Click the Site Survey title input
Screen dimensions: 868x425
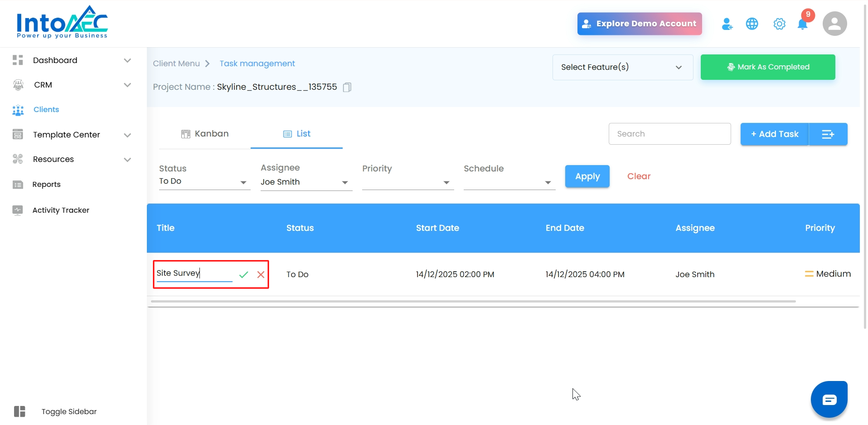(194, 274)
